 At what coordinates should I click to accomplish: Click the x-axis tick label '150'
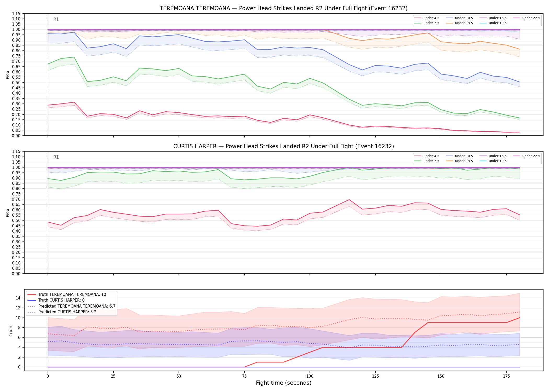point(441,376)
